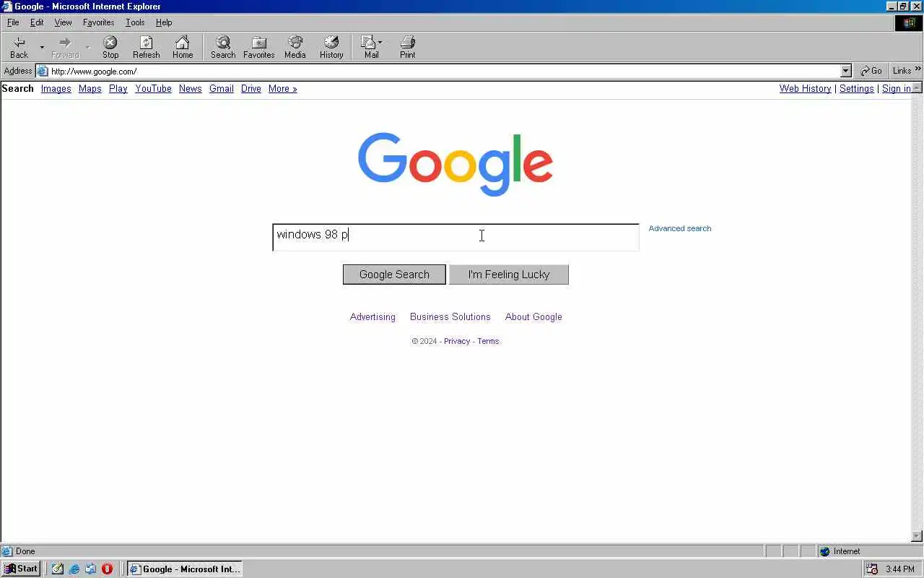
Task: Click the Done page icon in status bar
Action: click(7, 551)
